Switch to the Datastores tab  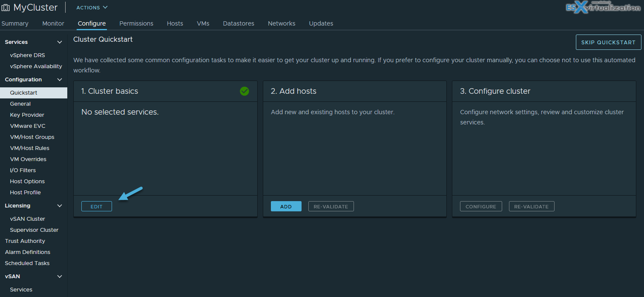239,23
